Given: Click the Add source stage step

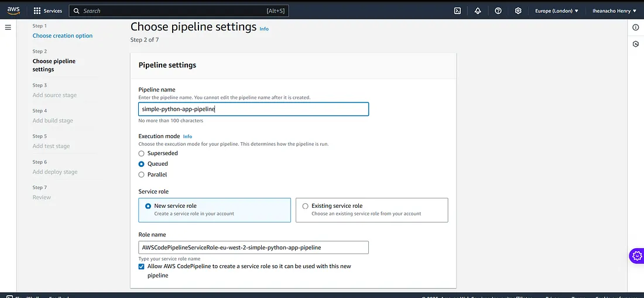Looking at the screenshot, I should tap(54, 95).
